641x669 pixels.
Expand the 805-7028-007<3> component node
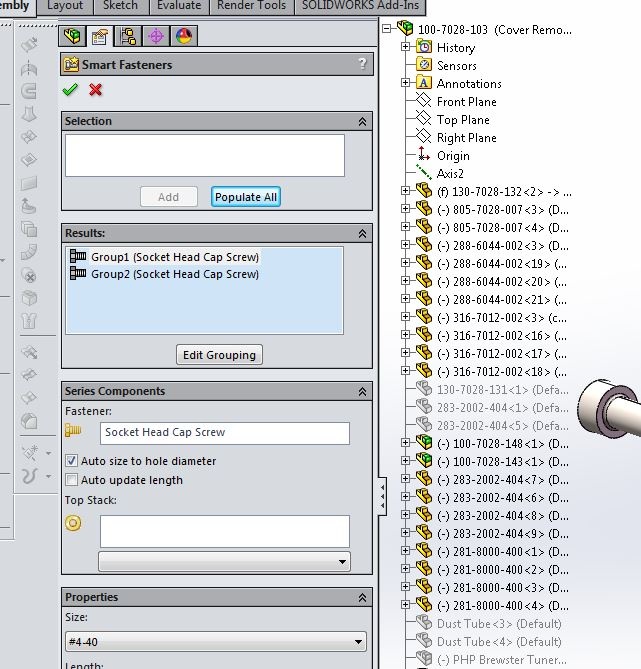[x=405, y=209]
